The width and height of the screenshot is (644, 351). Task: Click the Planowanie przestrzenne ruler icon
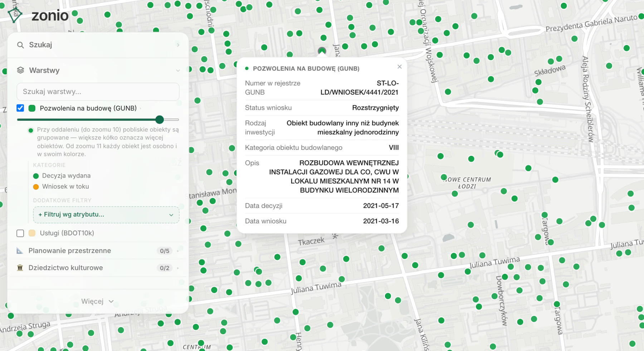coord(20,251)
